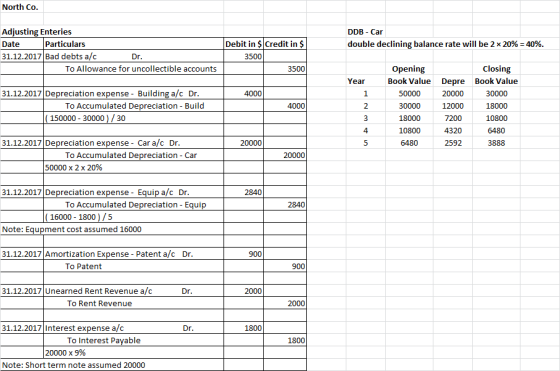Click the '20000 x 9%' cell
Screen dimensions: 560x371
134,353
